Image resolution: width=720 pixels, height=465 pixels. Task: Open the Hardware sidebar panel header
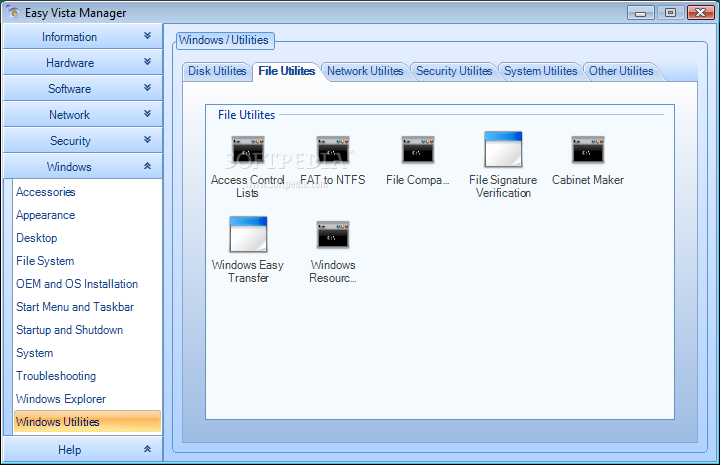tap(83, 62)
